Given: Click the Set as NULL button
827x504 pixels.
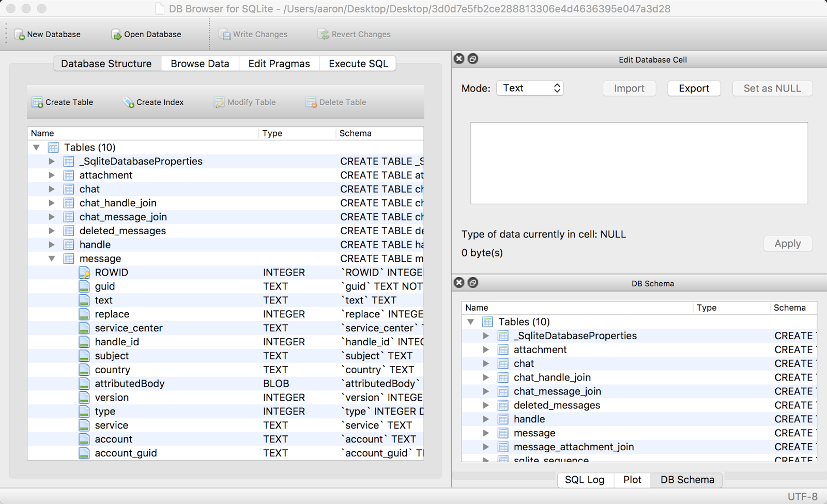Looking at the screenshot, I should [772, 88].
